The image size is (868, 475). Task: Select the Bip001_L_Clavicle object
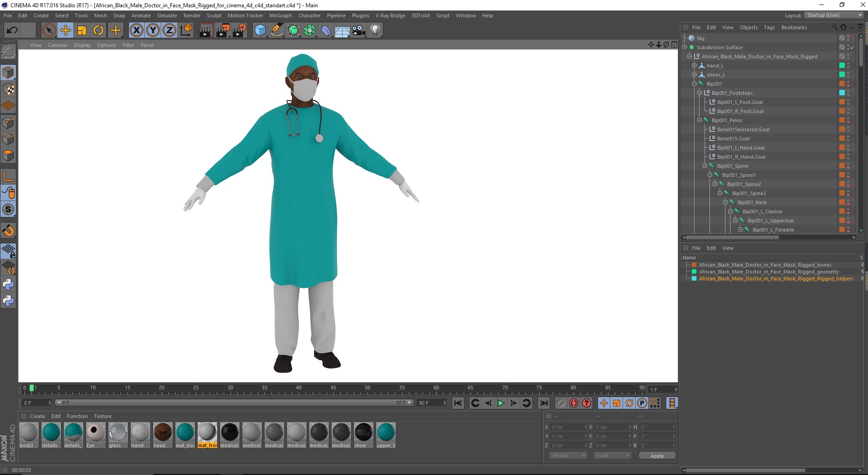pyautogui.click(x=762, y=212)
